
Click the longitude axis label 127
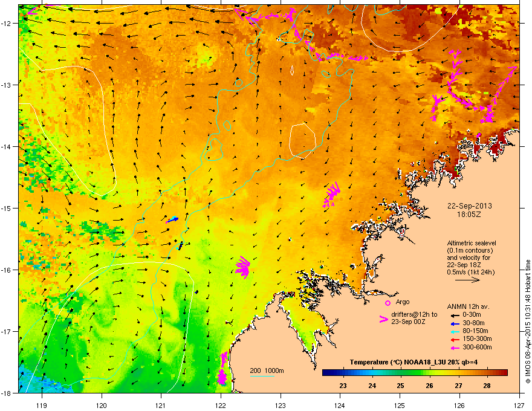point(519,405)
